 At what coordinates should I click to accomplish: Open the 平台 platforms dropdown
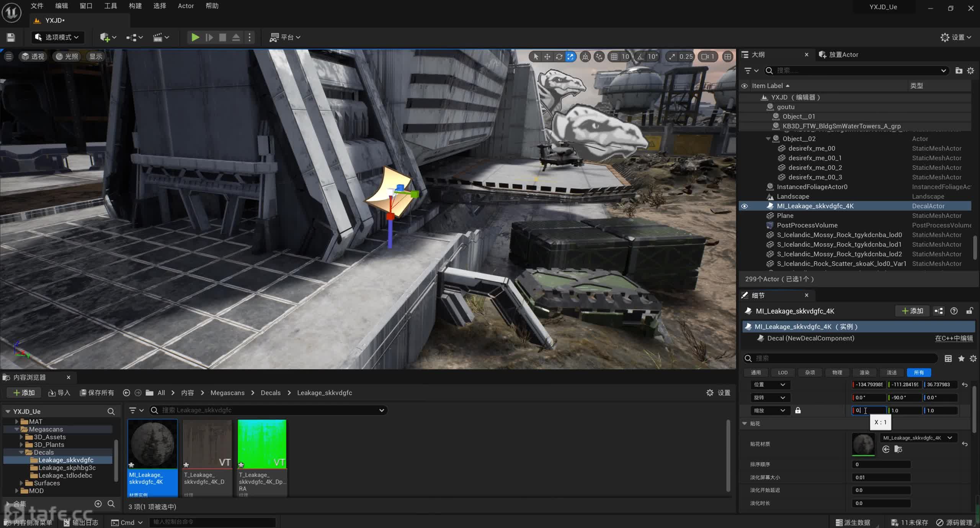[x=285, y=37]
